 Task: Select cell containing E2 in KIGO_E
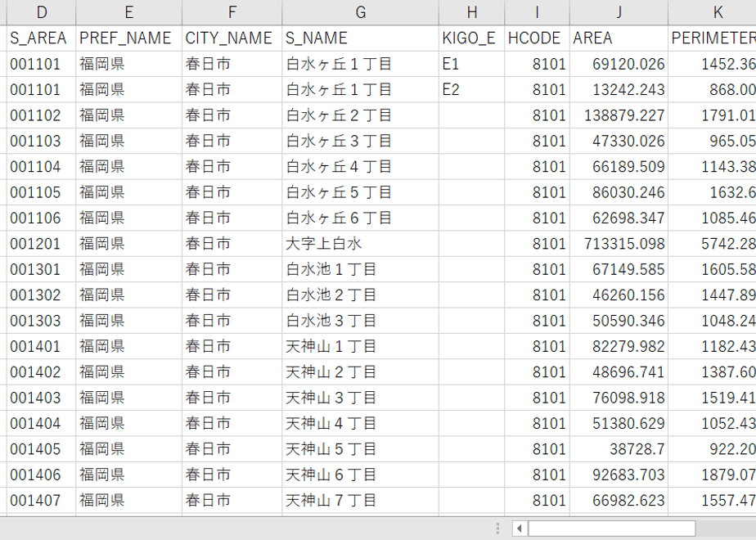(471, 89)
